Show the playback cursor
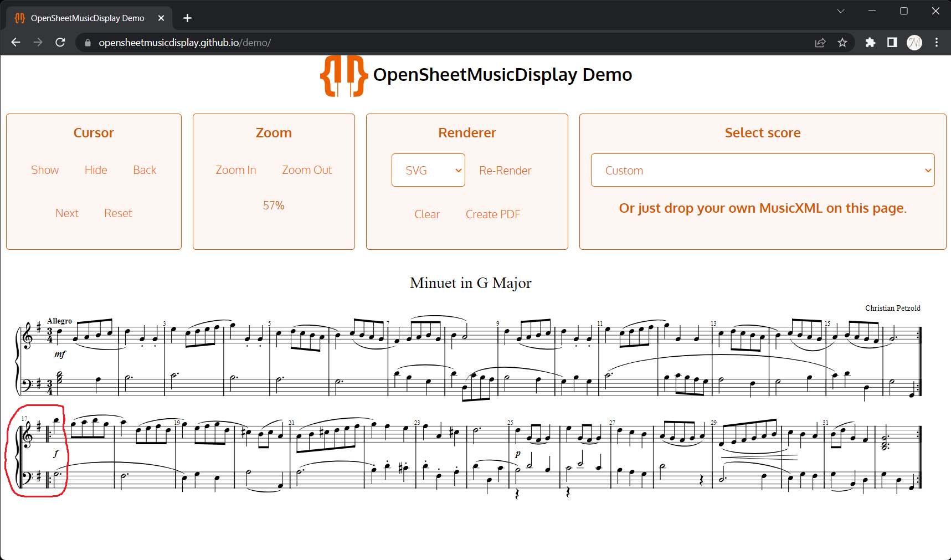This screenshot has width=951, height=560. (x=44, y=169)
